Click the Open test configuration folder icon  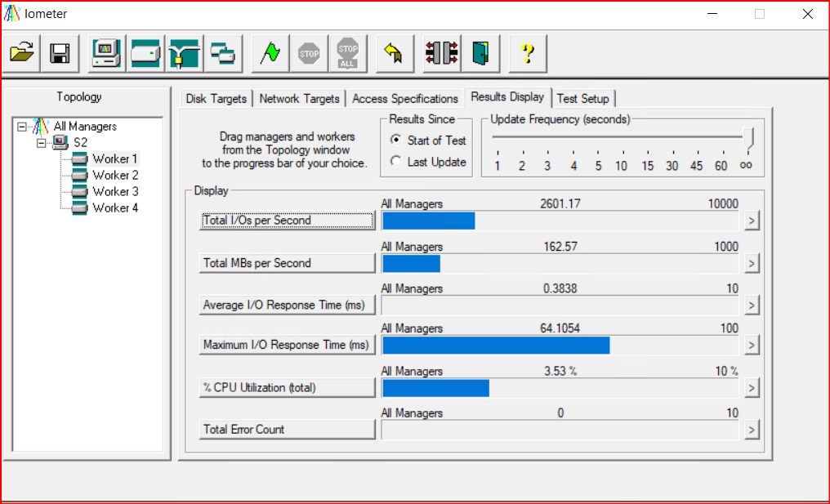pos(22,53)
